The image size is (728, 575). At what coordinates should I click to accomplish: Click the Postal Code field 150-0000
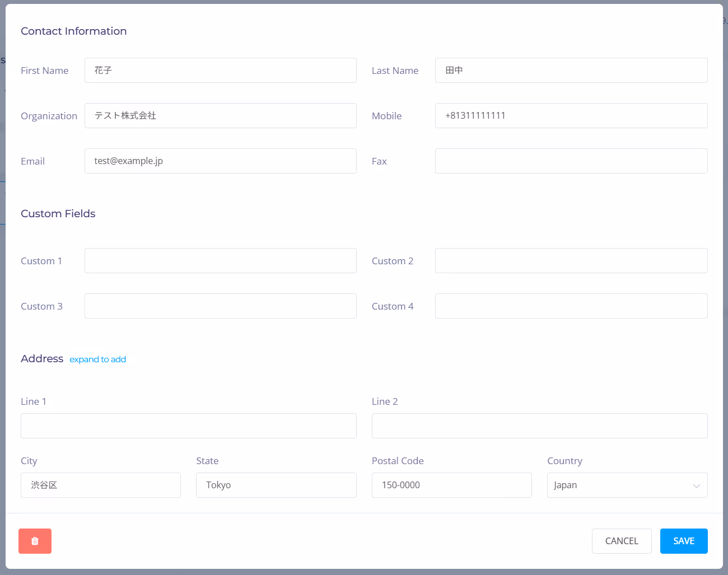point(452,485)
